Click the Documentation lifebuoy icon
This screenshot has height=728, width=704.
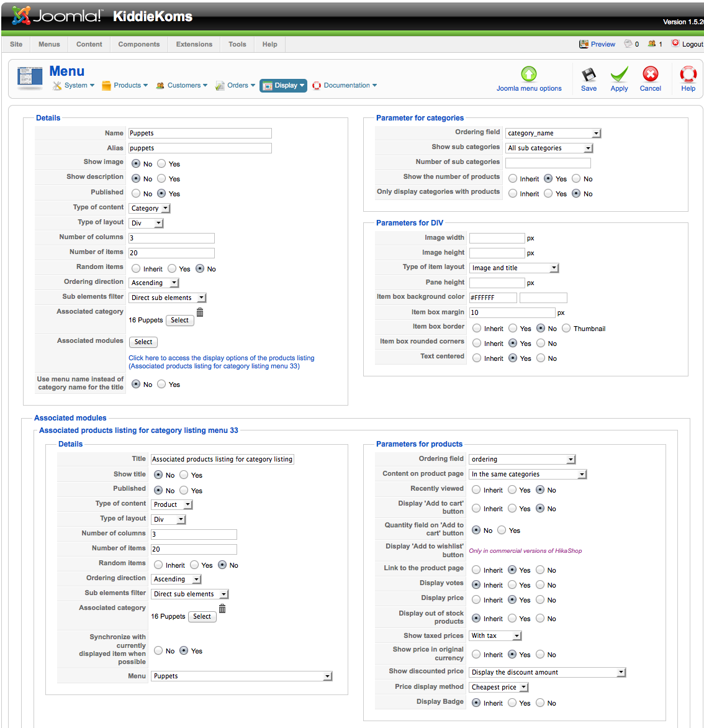(x=317, y=86)
